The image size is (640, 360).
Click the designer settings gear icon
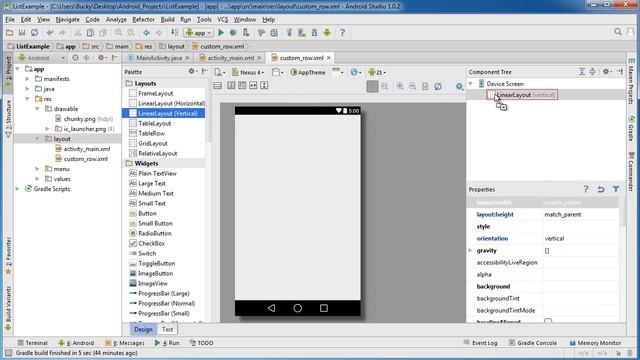tap(459, 86)
